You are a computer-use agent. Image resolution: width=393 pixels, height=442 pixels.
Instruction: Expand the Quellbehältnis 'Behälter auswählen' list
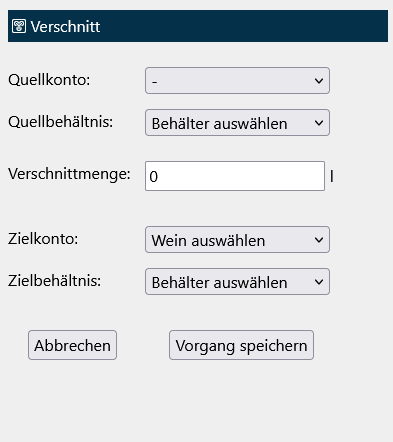[237, 123]
